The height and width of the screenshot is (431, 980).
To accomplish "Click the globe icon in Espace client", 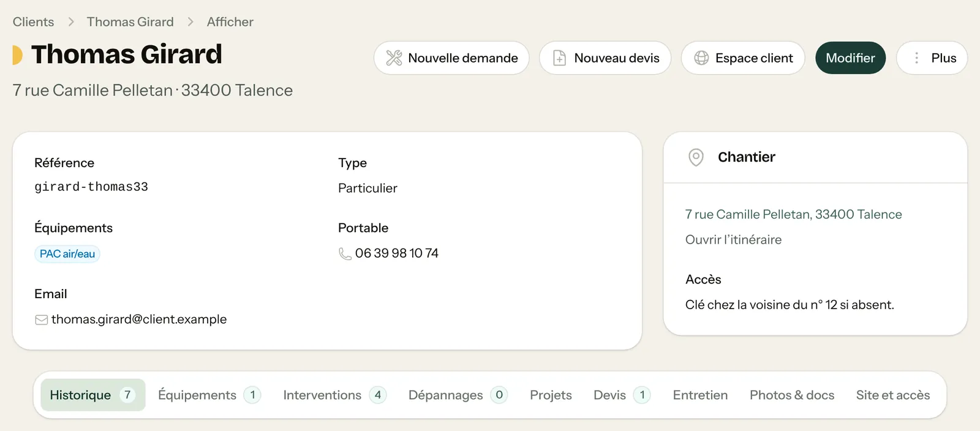I will tap(701, 58).
